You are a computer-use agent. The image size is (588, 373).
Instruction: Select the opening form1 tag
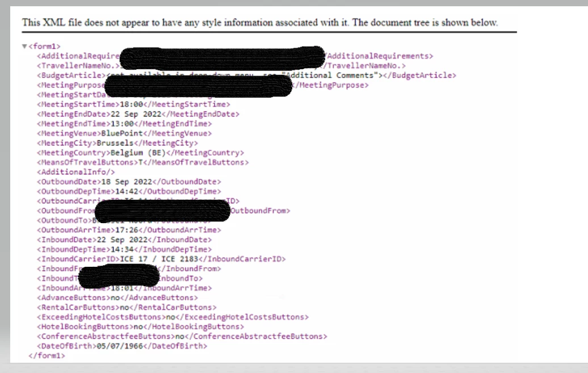(45, 46)
